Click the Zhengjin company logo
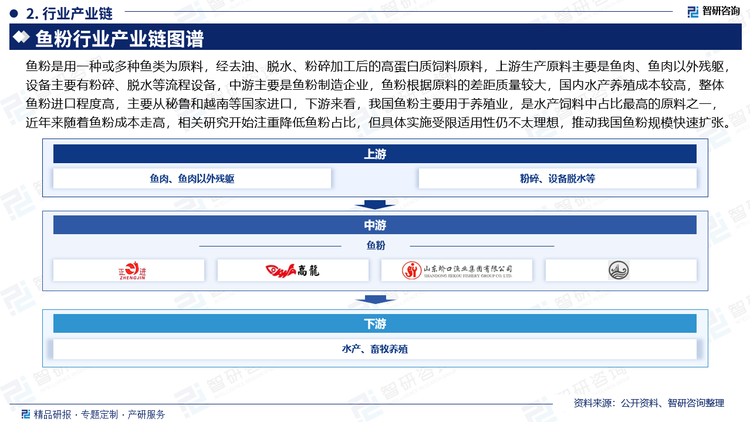This screenshot has height=422, width=750. pos(132,270)
